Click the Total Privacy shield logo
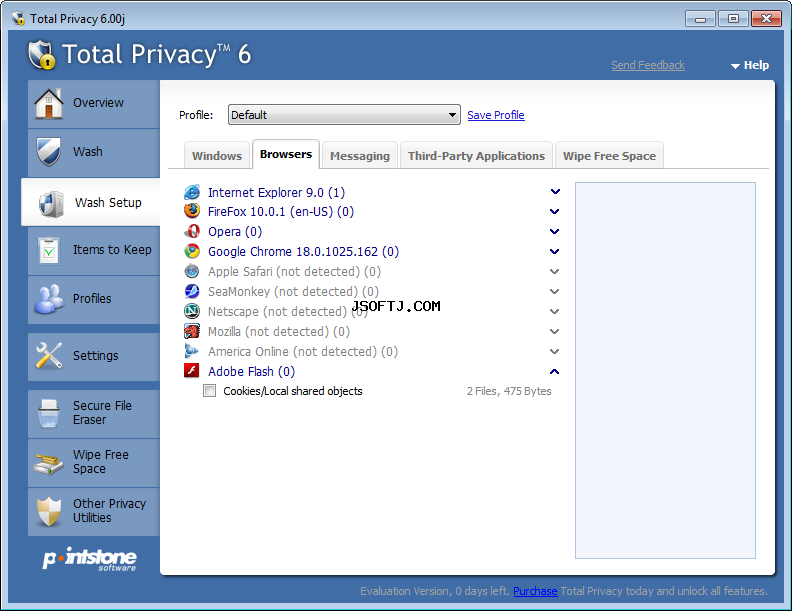The width and height of the screenshot is (792, 611). [41, 55]
